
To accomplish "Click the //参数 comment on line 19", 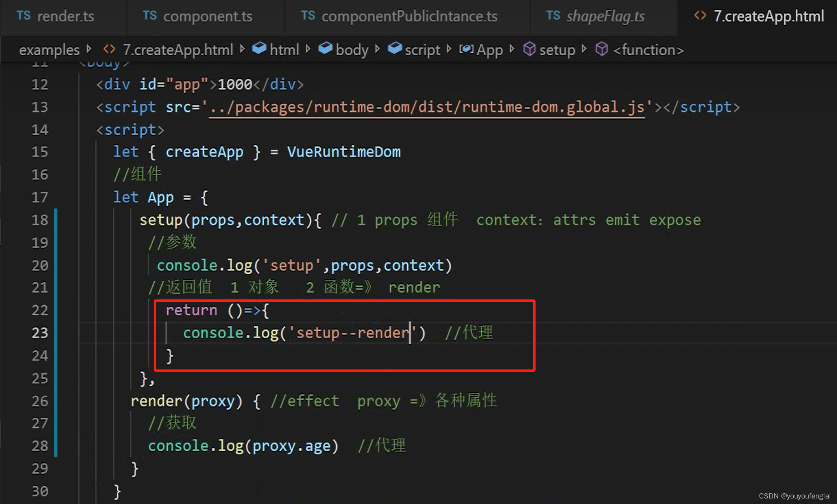I will click(172, 242).
